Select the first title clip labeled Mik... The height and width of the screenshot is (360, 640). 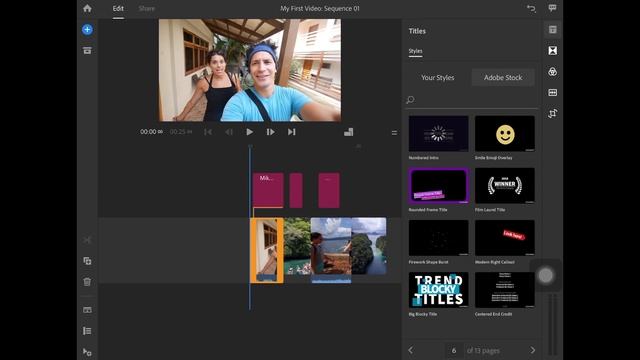point(268,190)
